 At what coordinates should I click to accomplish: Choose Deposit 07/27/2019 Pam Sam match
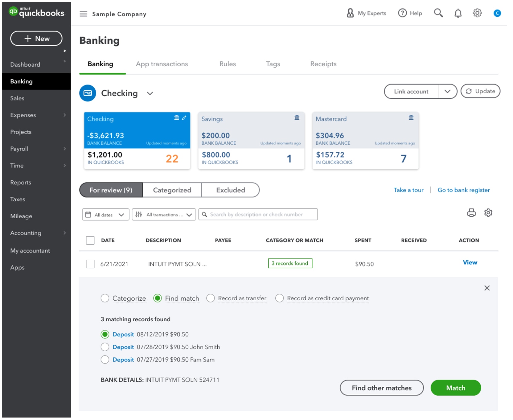pyautogui.click(x=105, y=360)
